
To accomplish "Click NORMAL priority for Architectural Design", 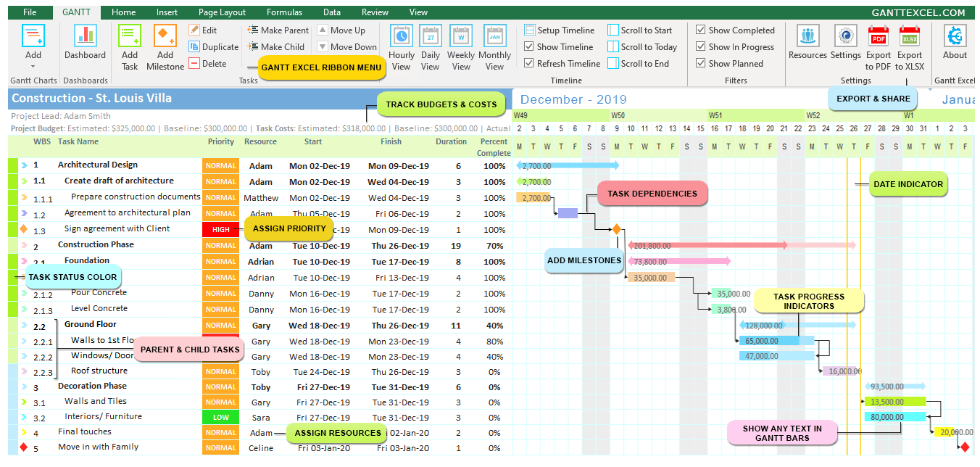I will (221, 166).
